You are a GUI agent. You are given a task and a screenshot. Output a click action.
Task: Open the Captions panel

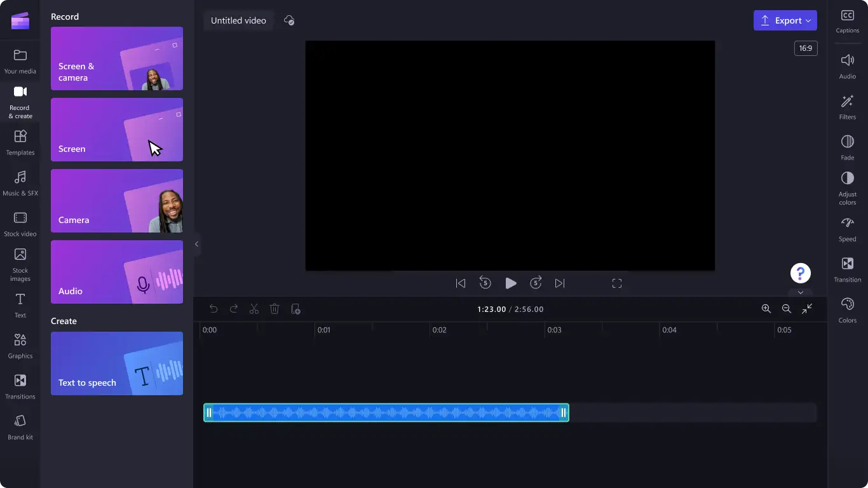[848, 21]
